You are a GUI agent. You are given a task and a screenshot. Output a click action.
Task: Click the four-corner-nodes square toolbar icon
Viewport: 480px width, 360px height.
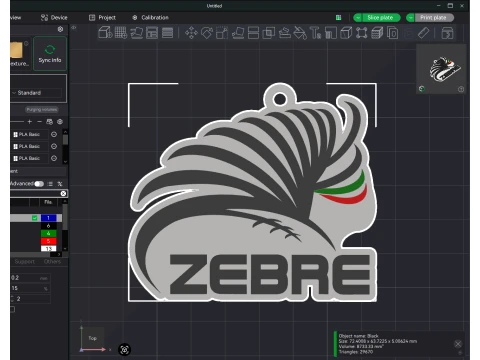(x=362, y=33)
